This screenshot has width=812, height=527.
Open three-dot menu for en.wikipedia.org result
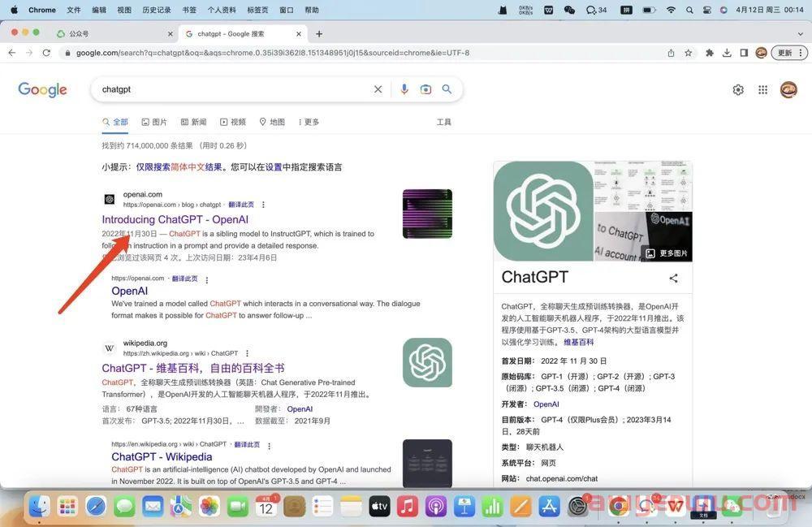269,445
